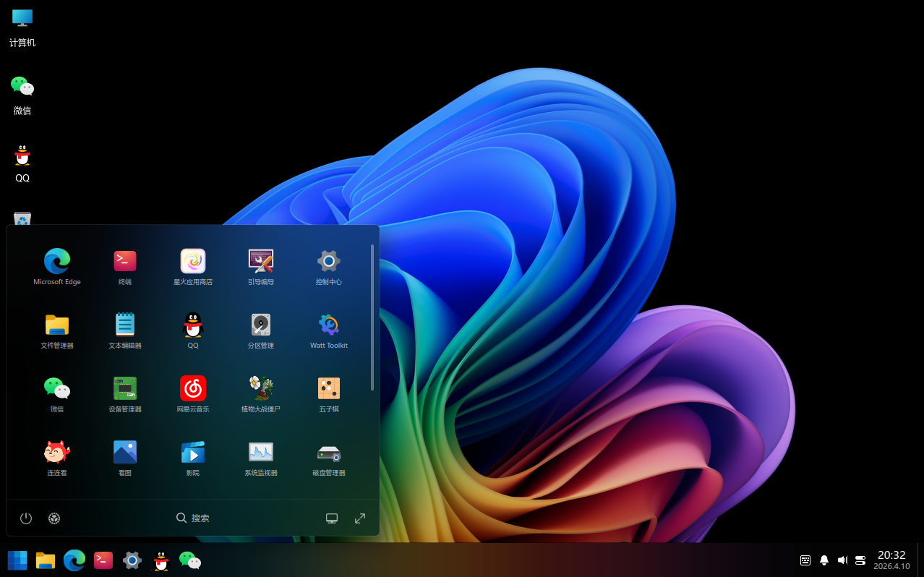Open 设备管理器 app
This screenshot has height=577, width=924.
click(125, 394)
